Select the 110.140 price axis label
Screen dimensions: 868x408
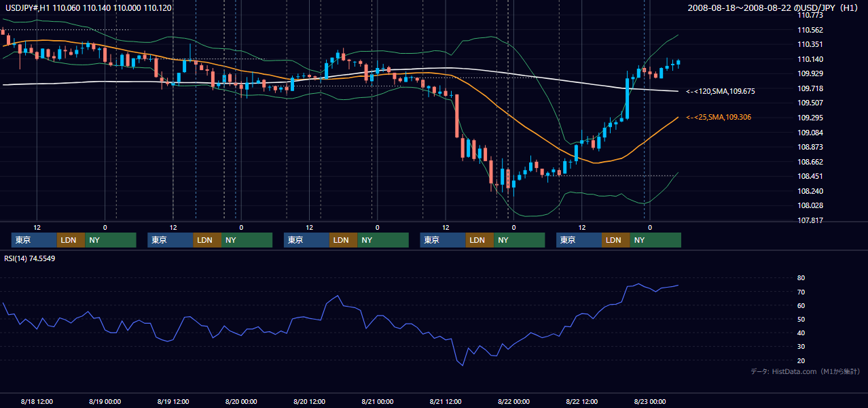pos(812,59)
